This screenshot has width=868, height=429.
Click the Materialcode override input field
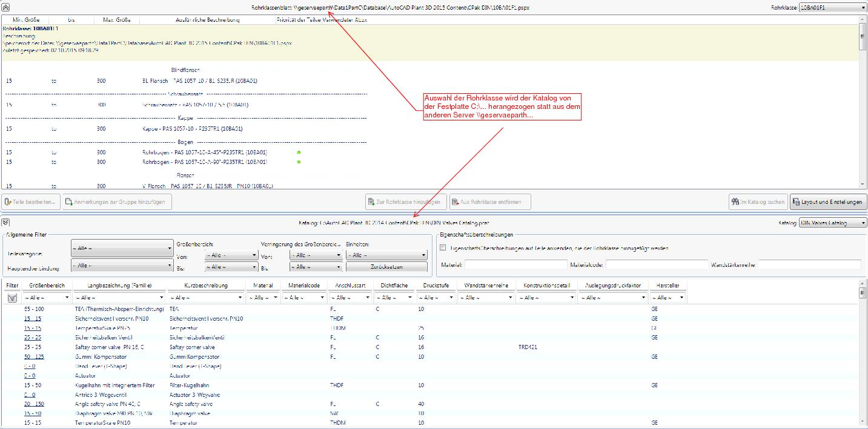coord(657,264)
